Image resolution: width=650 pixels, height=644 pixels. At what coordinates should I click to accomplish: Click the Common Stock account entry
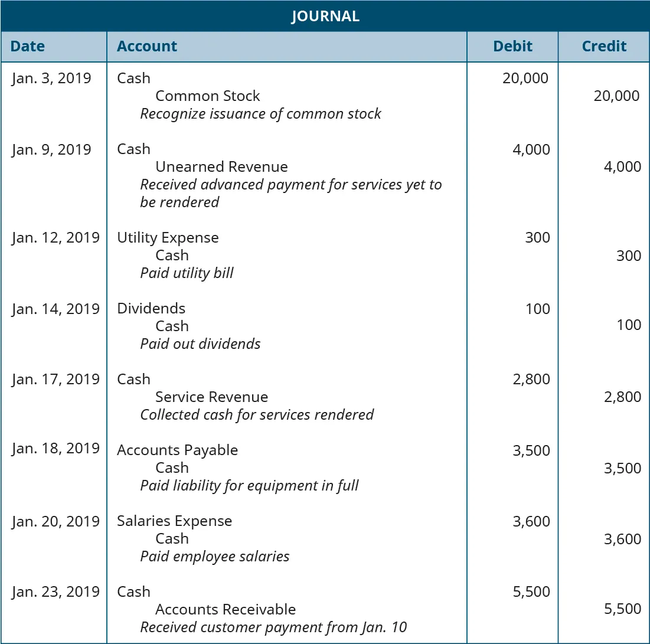coord(207,96)
